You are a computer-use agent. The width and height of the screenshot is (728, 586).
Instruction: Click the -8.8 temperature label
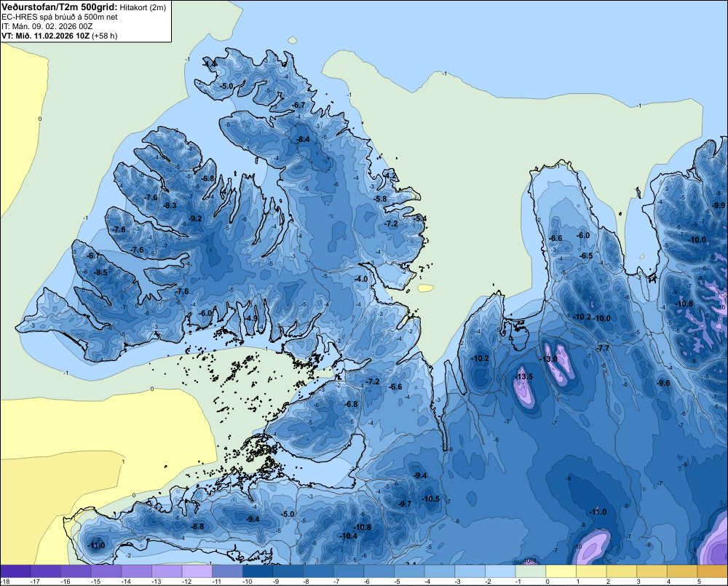click(197, 526)
